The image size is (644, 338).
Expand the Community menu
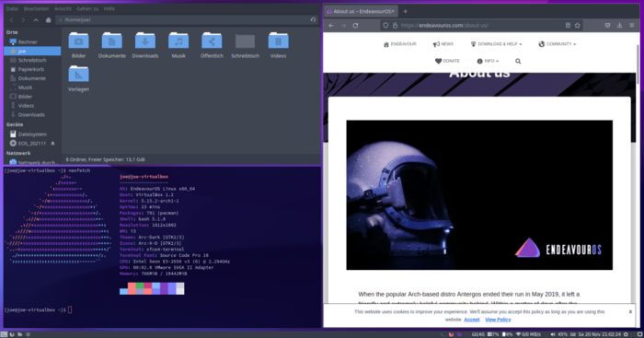(x=557, y=44)
